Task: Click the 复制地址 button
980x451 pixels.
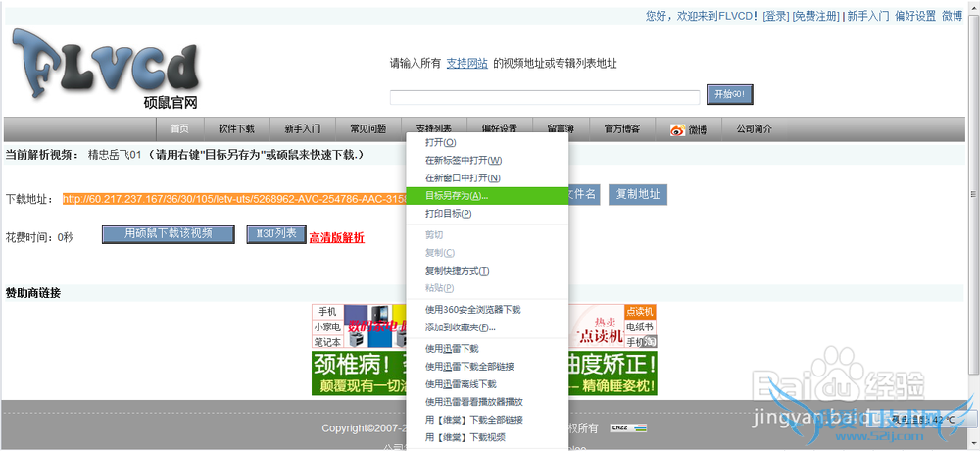Action: 638,194
